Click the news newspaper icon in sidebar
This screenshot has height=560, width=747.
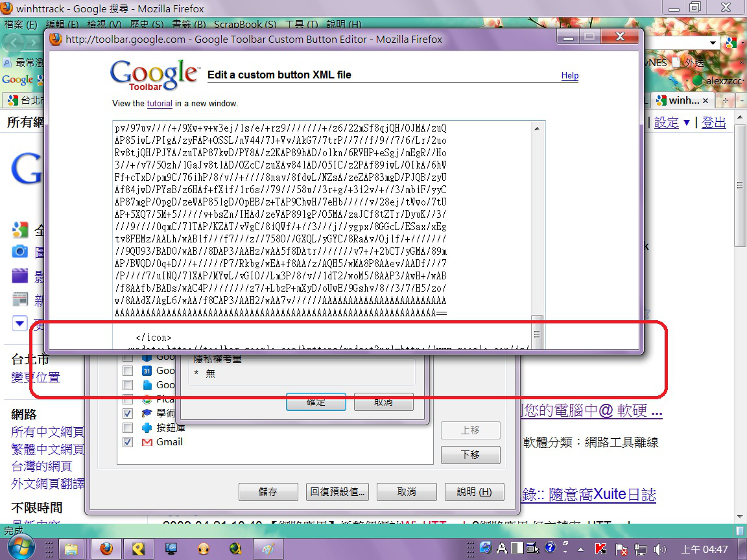coord(19,299)
